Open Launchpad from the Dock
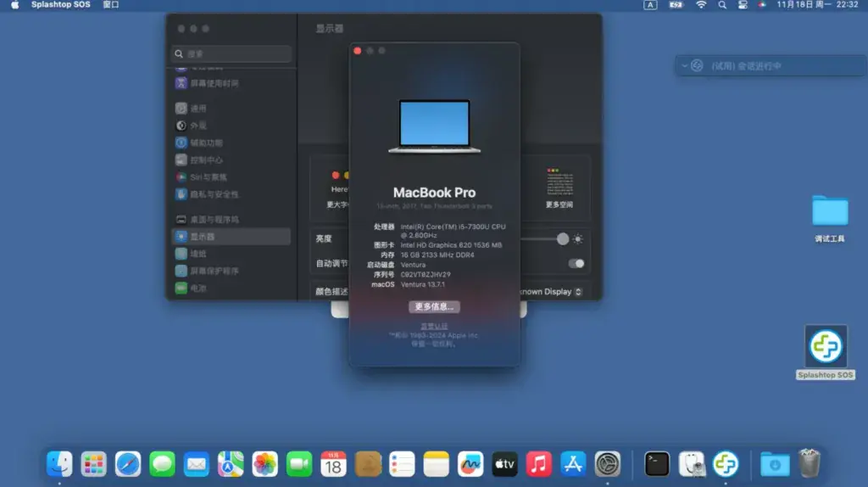The image size is (868, 487). pyautogui.click(x=93, y=464)
